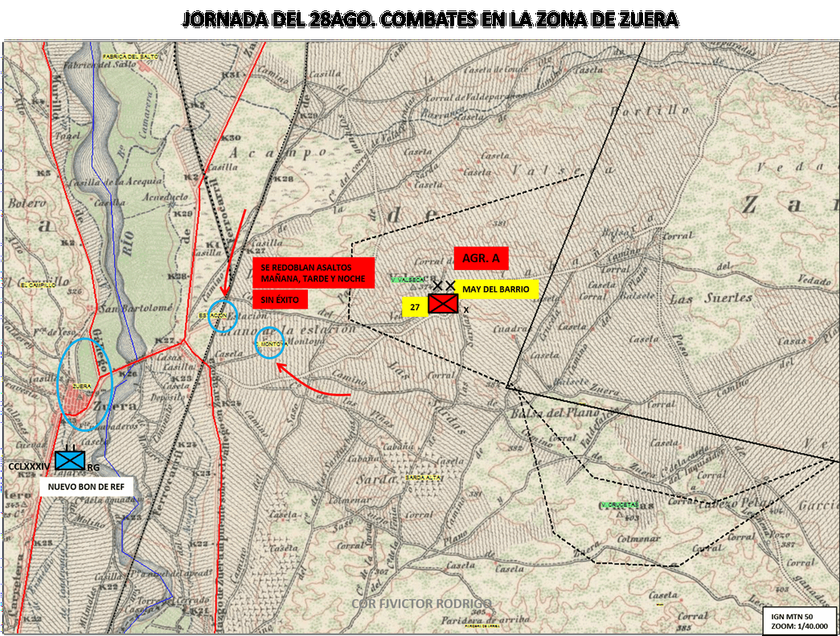This screenshot has width=840, height=636.
Task: Click the IGN MTN 50 zoom legend box
Action: (x=799, y=622)
